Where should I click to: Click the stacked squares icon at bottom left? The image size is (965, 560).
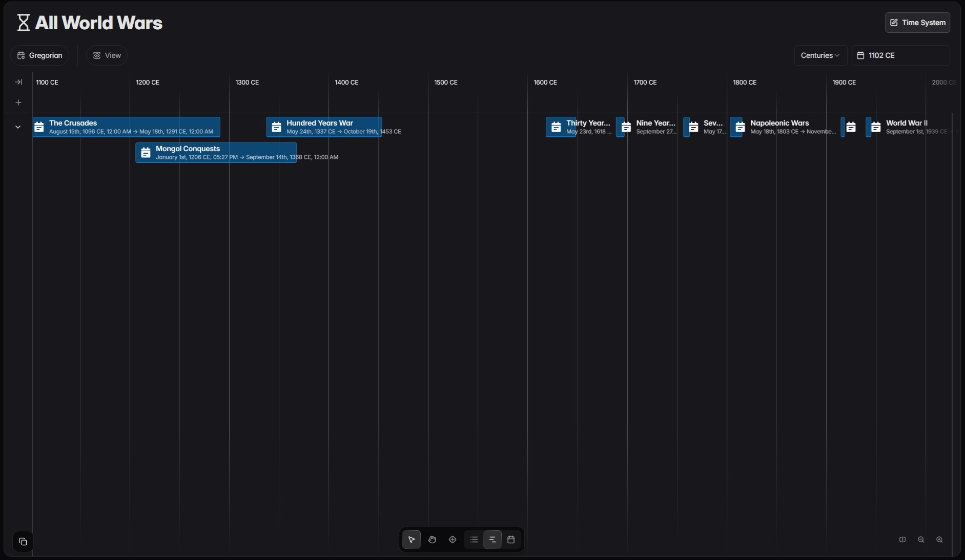coord(23,542)
